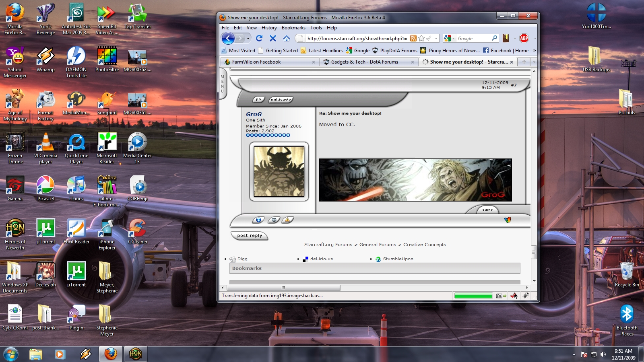The height and width of the screenshot is (362, 644).
Task: Open GroG user profile link
Action: pos(254,114)
